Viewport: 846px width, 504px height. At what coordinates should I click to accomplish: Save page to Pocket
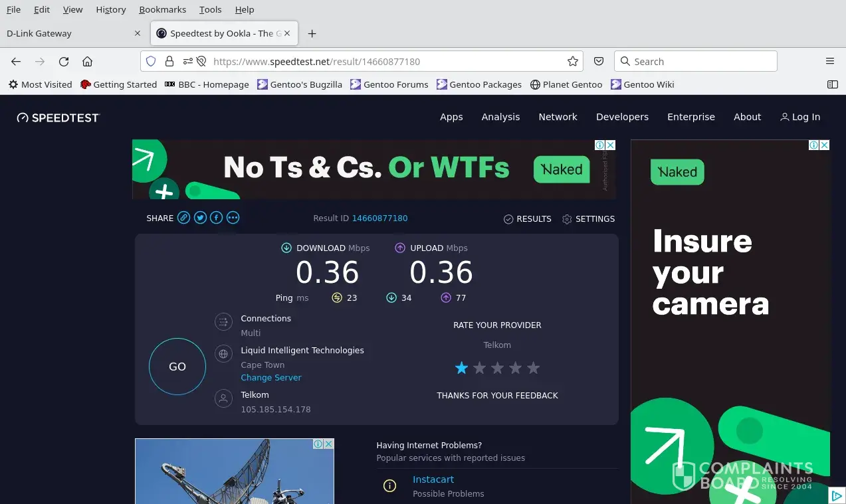tap(599, 62)
